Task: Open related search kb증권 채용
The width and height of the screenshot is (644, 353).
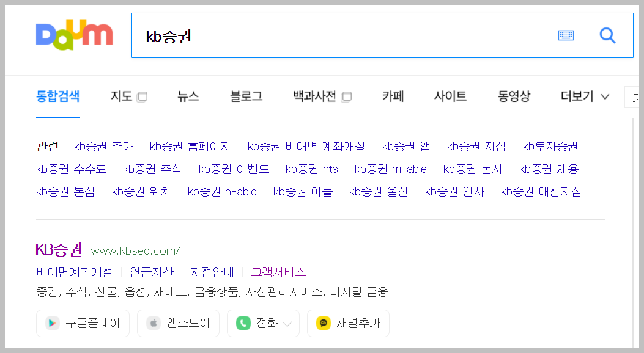Action: 549,169
